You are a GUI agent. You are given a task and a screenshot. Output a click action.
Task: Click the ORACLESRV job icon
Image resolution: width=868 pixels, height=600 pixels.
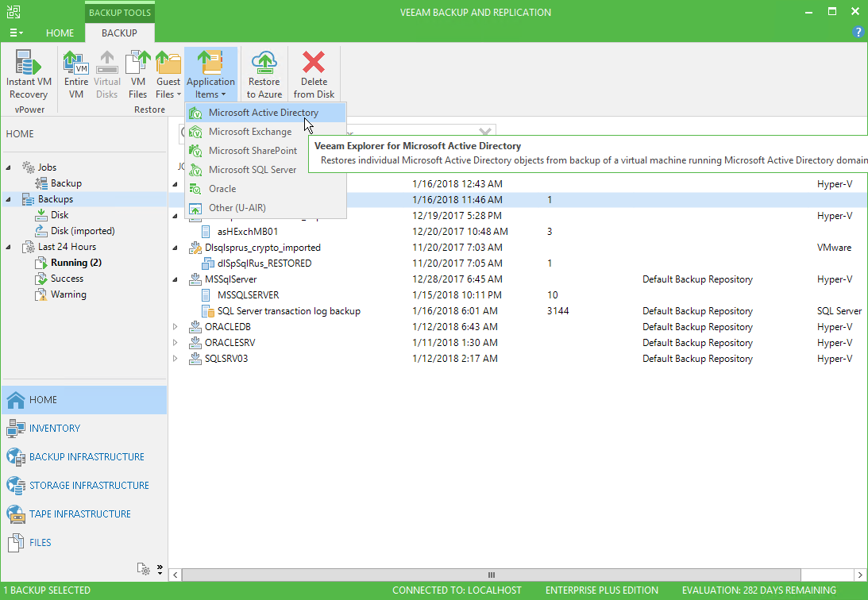[x=195, y=343]
